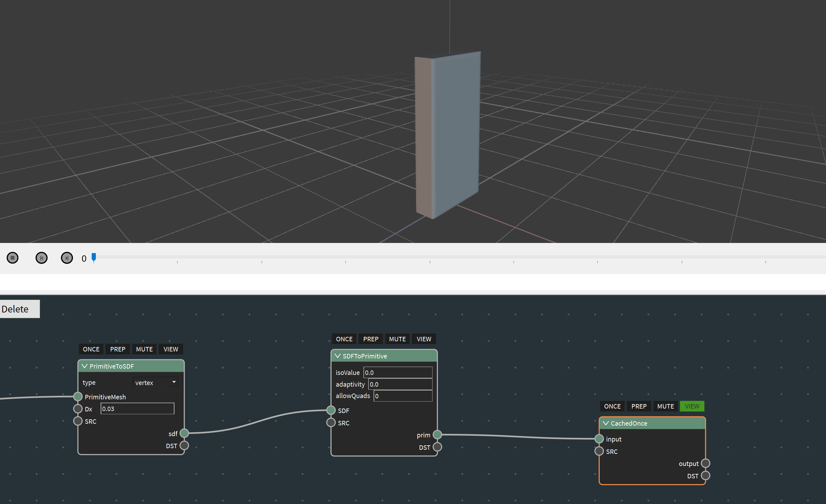Click SRC socket on SDFToPrimitive node
826x504 pixels.
pos(331,422)
